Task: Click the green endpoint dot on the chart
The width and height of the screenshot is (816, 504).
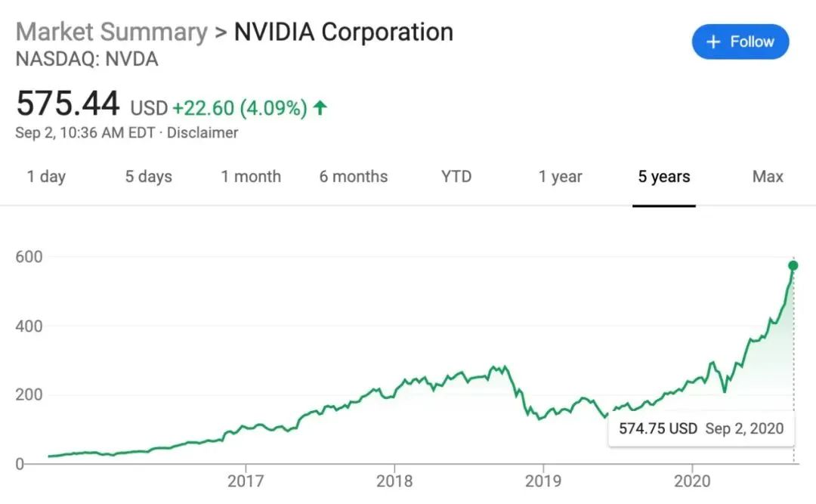Action: [793, 265]
